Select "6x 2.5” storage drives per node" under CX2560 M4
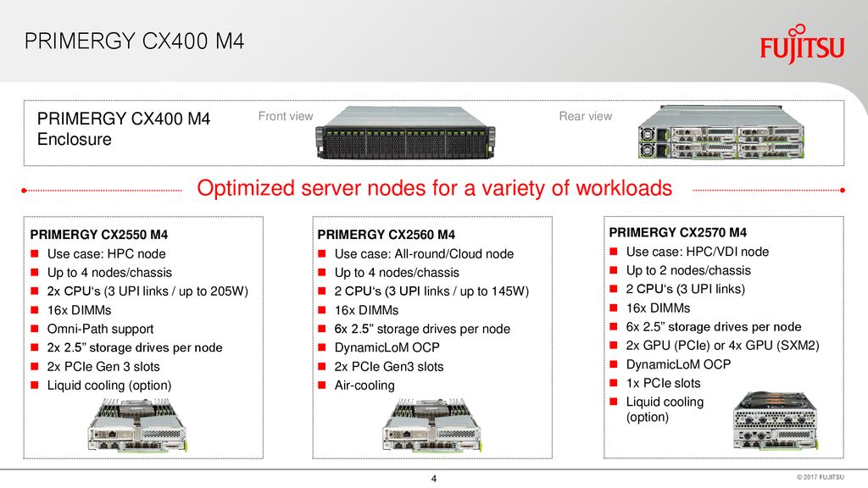 (x=422, y=330)
